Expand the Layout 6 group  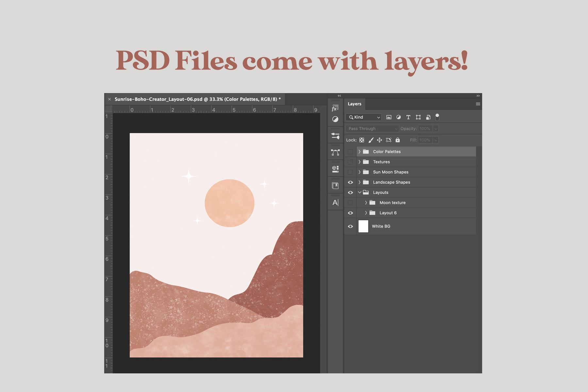[366, 213]
